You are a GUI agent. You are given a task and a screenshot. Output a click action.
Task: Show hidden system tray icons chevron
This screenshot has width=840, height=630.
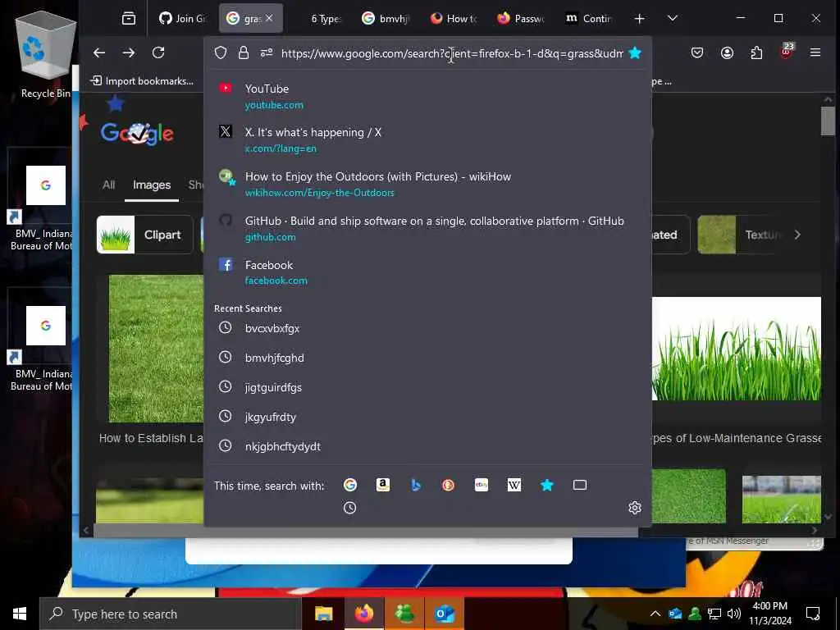(x=655, y=614)
